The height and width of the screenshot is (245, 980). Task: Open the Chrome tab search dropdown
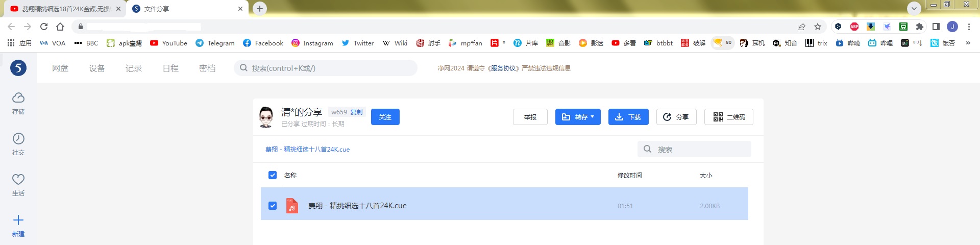(x=914, y=8)
